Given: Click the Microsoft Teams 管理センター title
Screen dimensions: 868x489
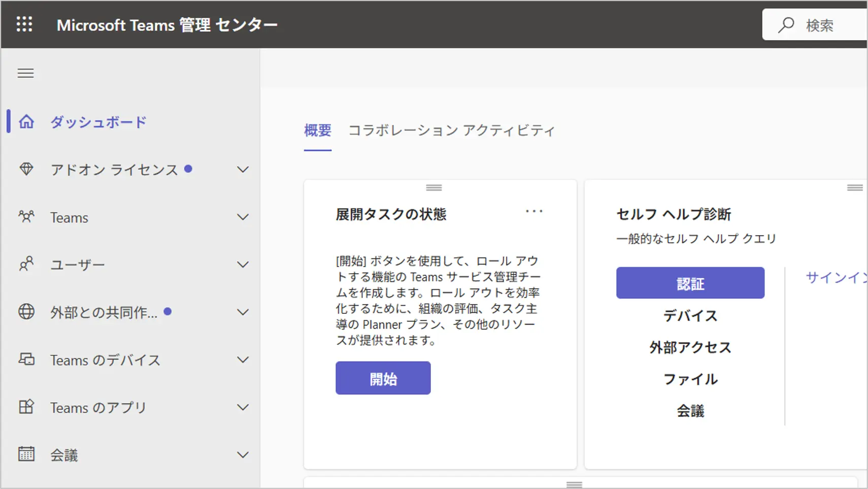Looking at the screenshot, I should pos(167,25).
